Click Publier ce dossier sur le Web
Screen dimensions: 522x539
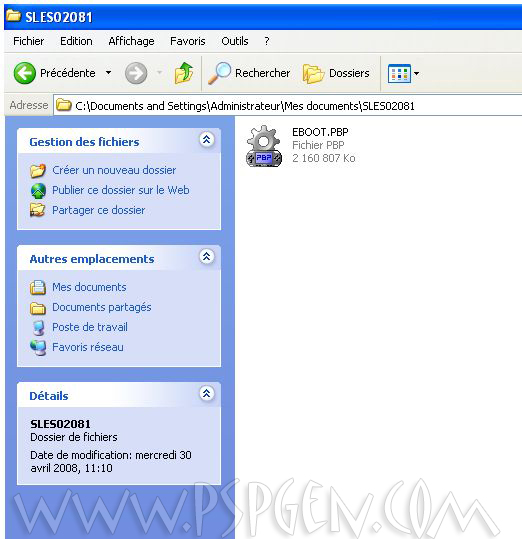point(121,190)
